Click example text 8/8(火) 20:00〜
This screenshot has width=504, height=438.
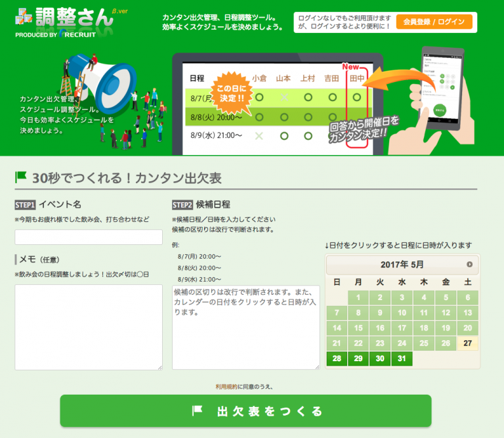199,268
